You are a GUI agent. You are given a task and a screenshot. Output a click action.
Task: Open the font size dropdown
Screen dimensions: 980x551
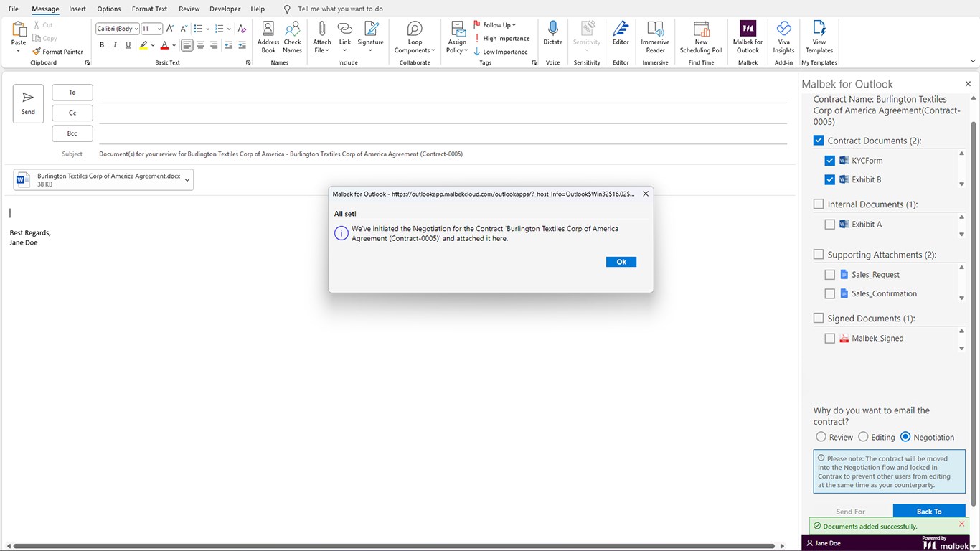point(159,29)
